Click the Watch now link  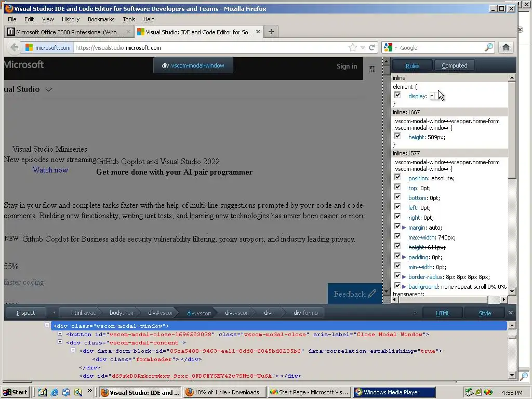point(50,170)
